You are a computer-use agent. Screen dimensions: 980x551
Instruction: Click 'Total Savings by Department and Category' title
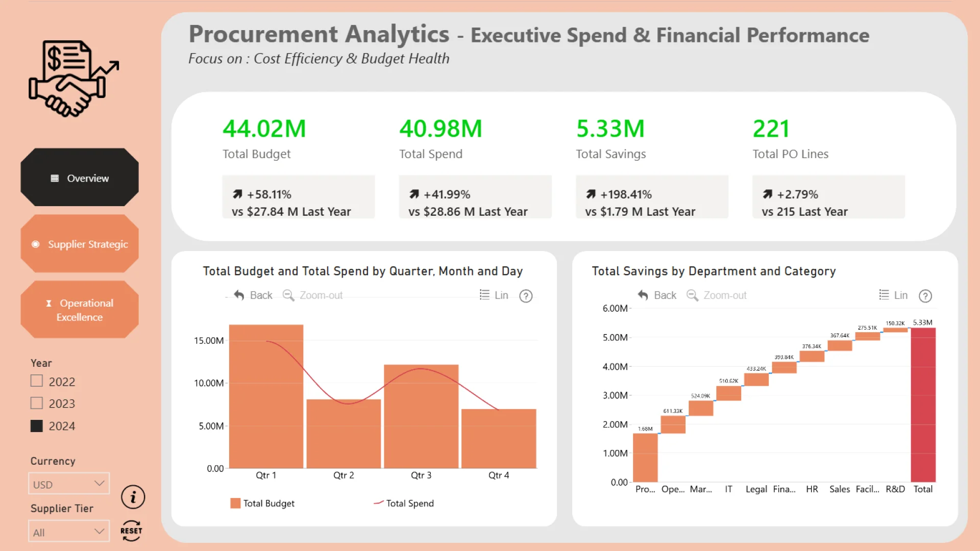pyautogui.click(x=714, y=271)
